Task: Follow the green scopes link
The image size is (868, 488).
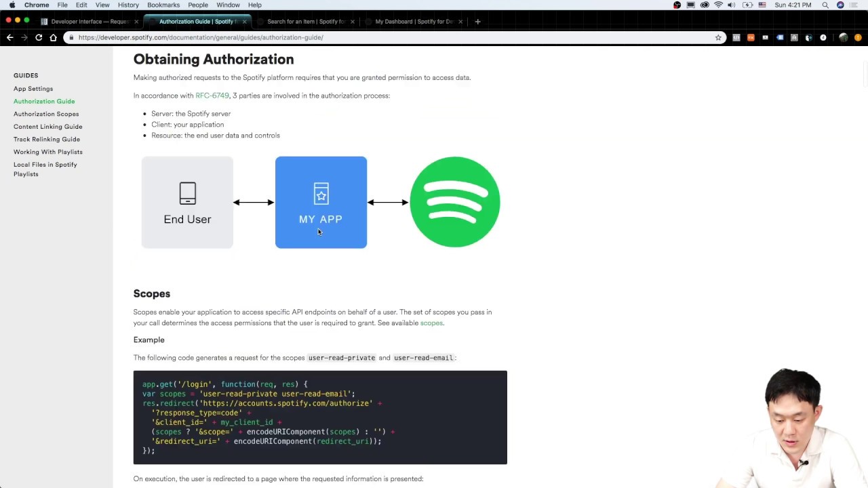Action: click(431, 323)
